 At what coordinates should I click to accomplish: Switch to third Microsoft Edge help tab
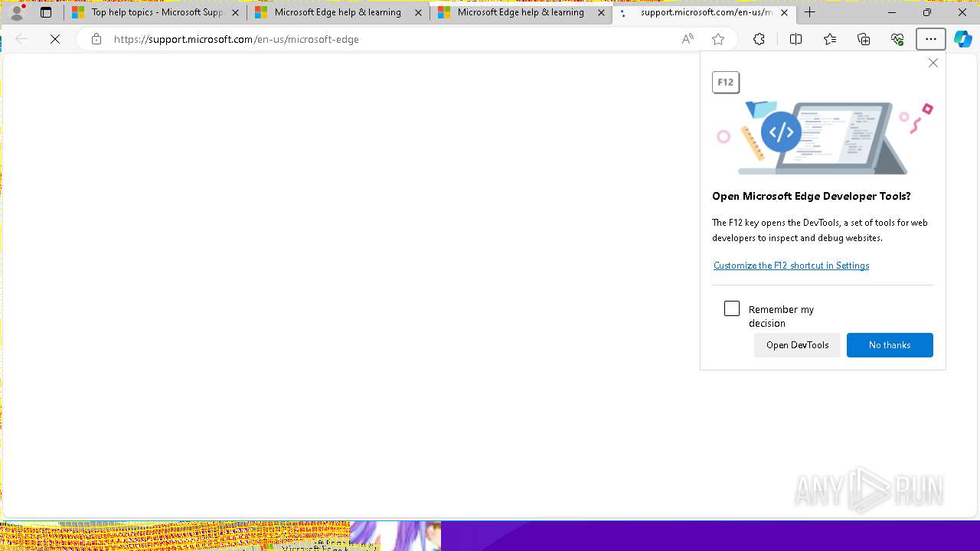pyautogui.click(x=521, y=12)
